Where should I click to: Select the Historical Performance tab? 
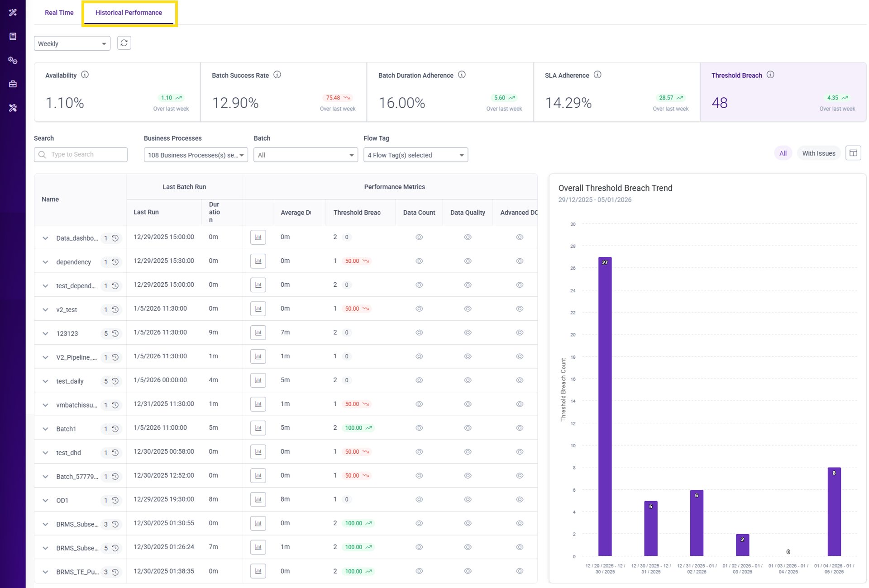[x=129, y=13]
